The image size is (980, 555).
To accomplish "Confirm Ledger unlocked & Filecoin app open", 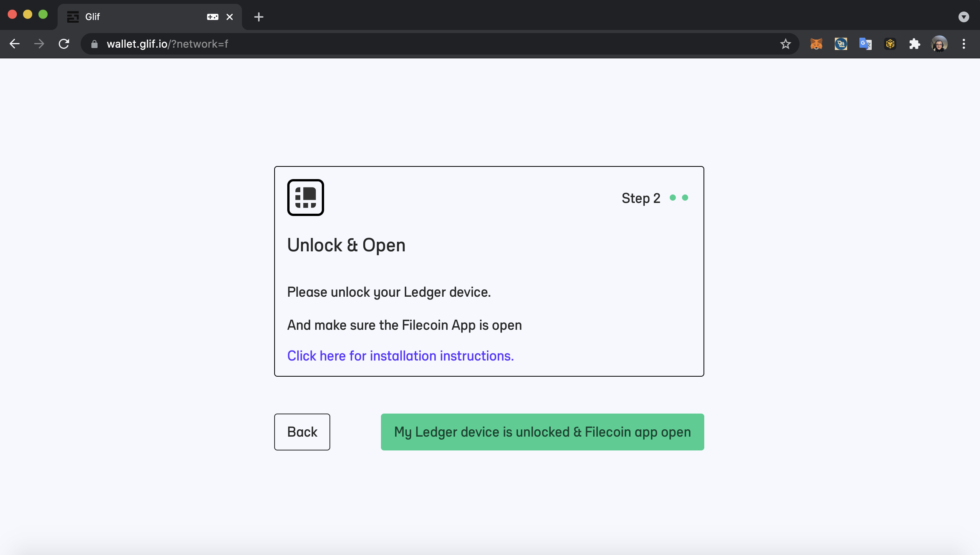I will [x=543, y=432].
